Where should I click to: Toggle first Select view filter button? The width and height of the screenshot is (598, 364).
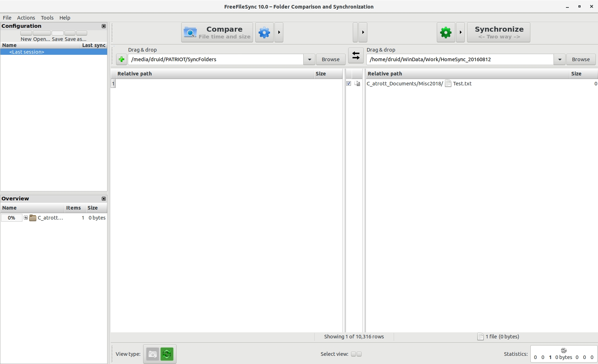(353, 354)
